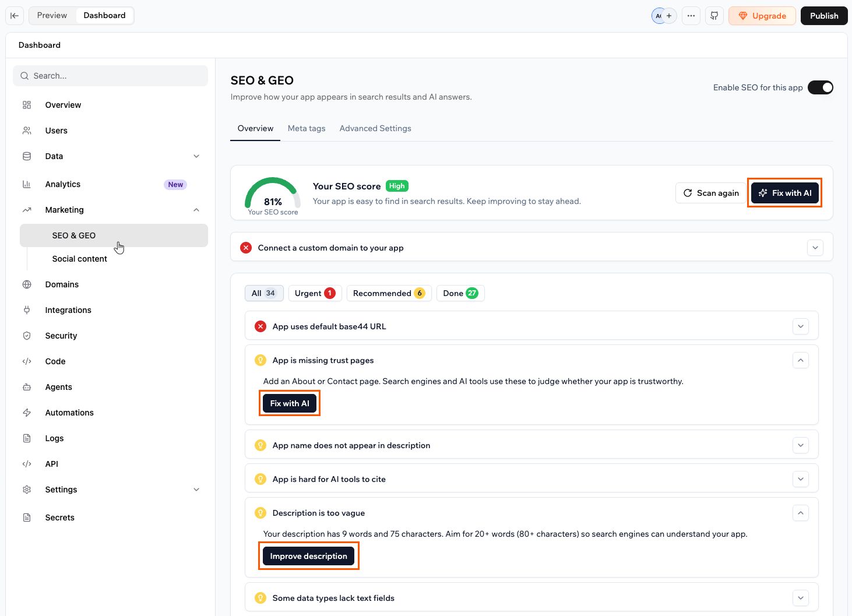Click the Code brackets icon
The image size is (852, 616).
(27, 361)
